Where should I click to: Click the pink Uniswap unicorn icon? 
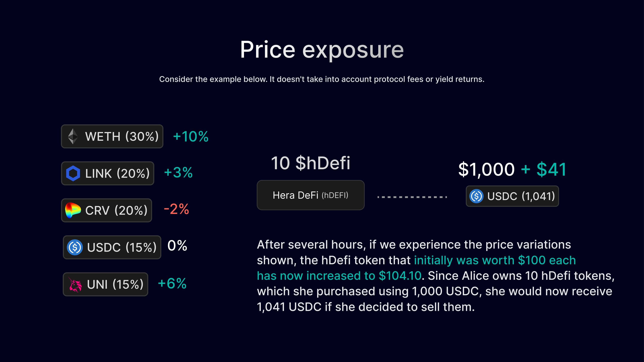(75, 284)
